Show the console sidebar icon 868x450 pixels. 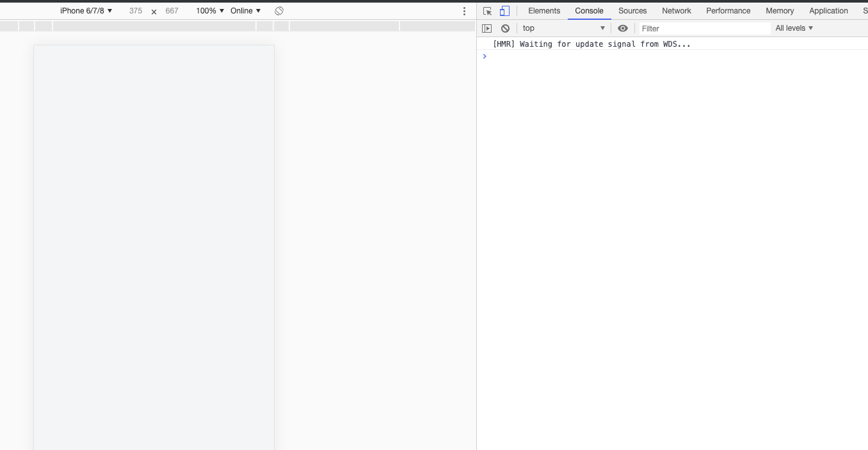487,28
